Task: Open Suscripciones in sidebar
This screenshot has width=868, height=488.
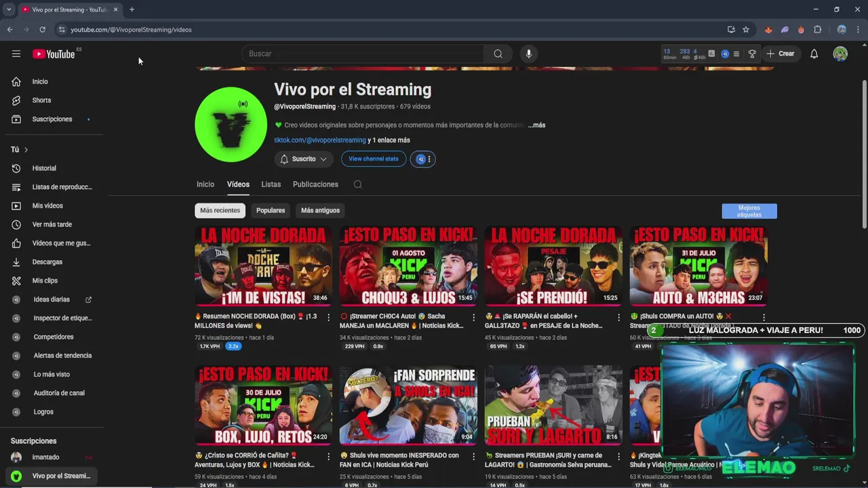Action: click(x=52, y=119)
